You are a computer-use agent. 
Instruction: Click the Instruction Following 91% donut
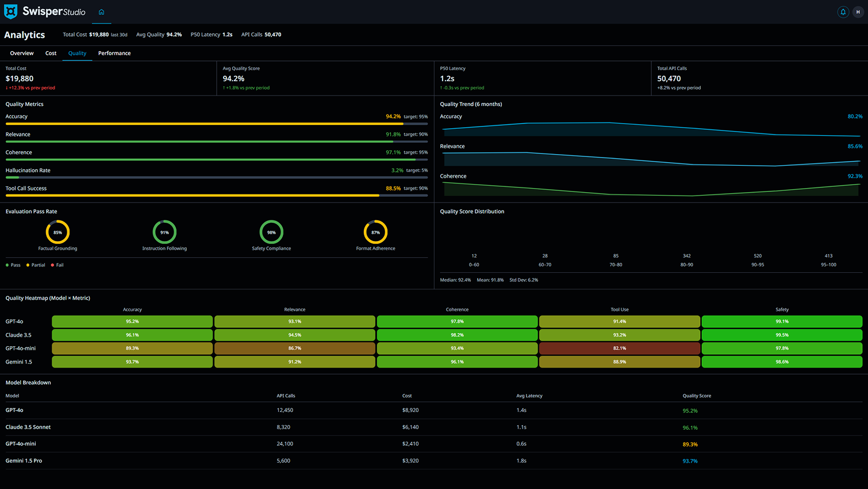164,232
